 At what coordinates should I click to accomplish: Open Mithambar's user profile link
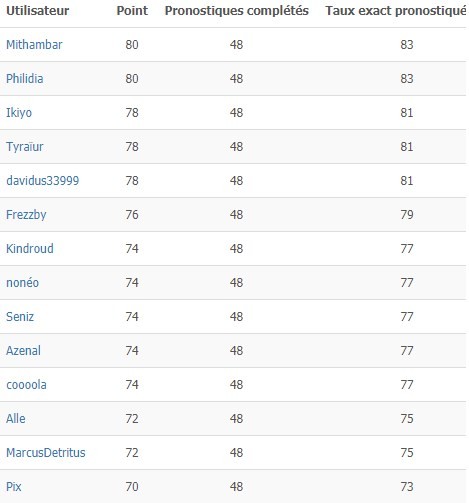(34, 45)
